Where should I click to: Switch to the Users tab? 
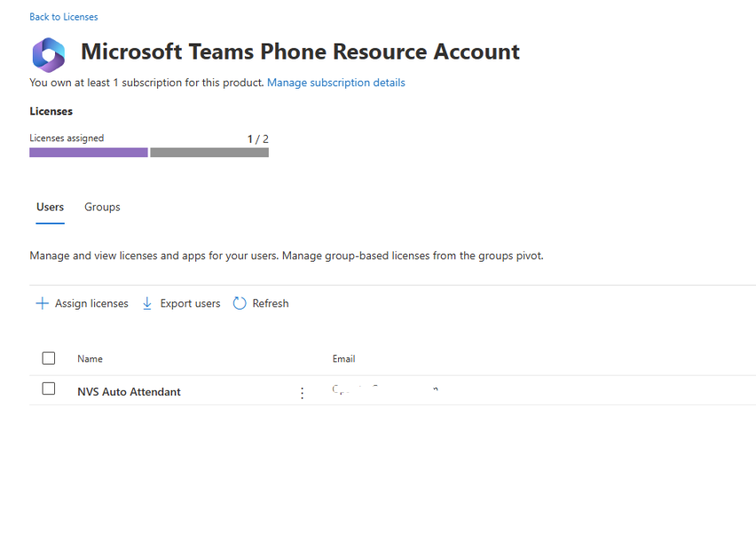[x=51, y=207]
